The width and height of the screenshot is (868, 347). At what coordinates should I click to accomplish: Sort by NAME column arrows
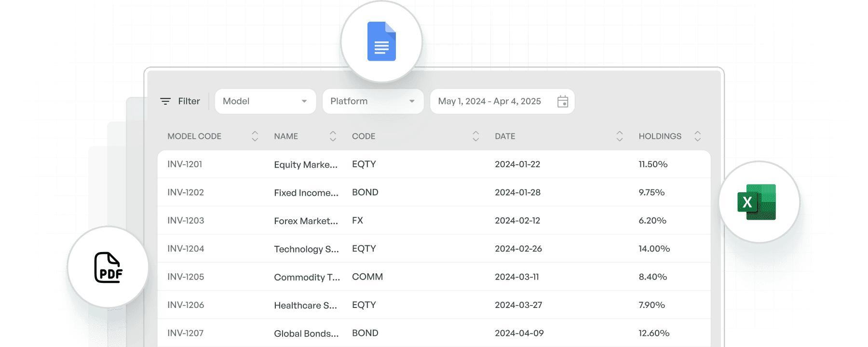(x=333, y=136)
